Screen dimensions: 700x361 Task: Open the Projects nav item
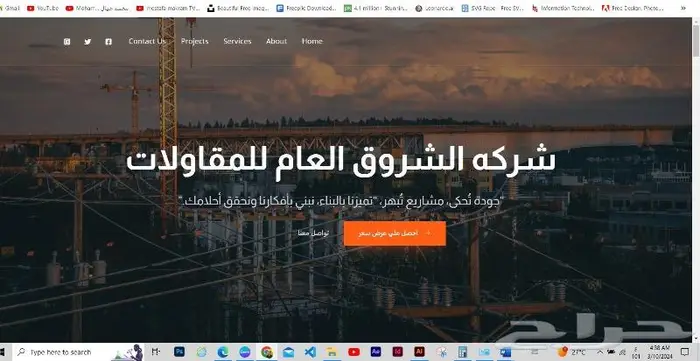(195, 41)
